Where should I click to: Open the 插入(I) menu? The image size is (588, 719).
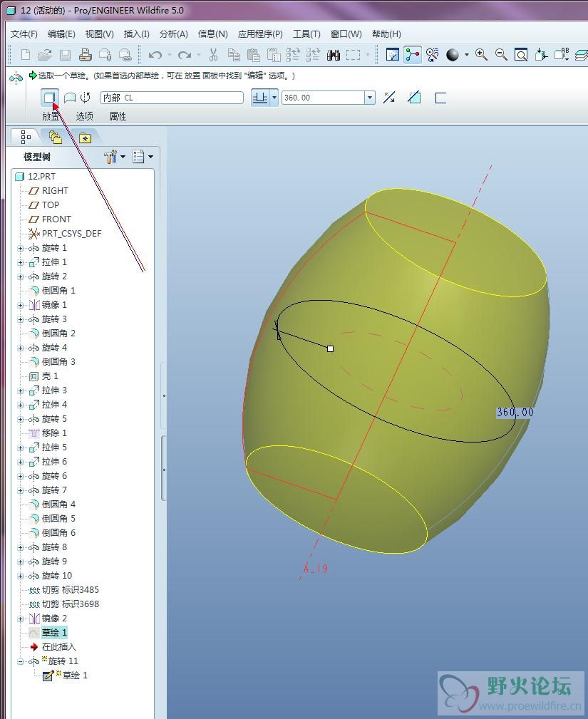[x=136, y=34]
